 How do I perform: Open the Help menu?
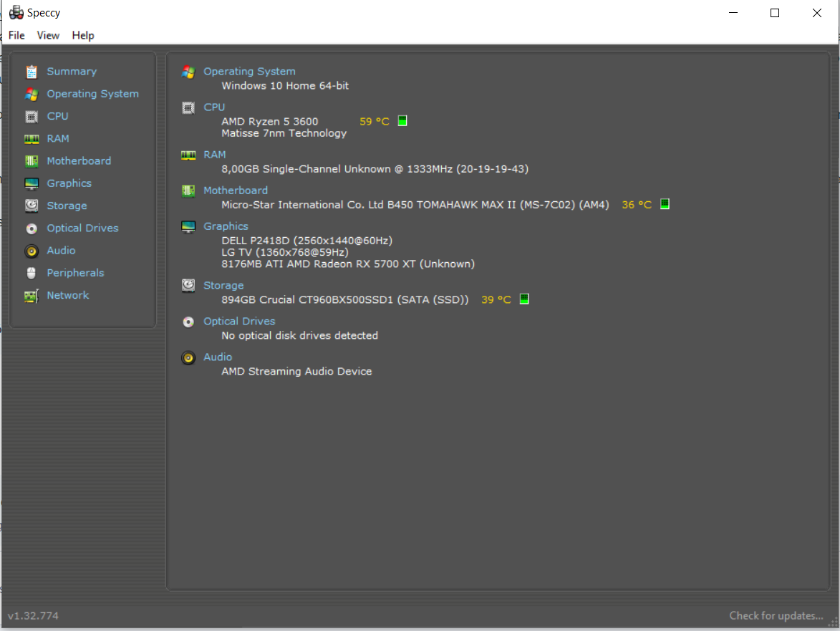click(83, 35)
